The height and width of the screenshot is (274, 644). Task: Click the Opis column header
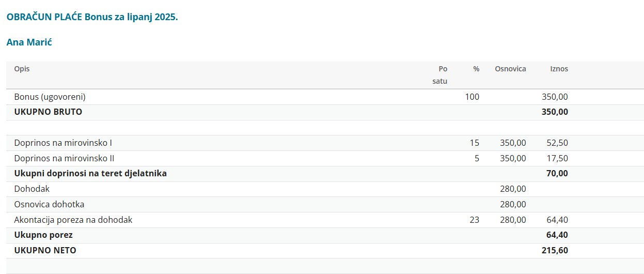coord(22,69)
